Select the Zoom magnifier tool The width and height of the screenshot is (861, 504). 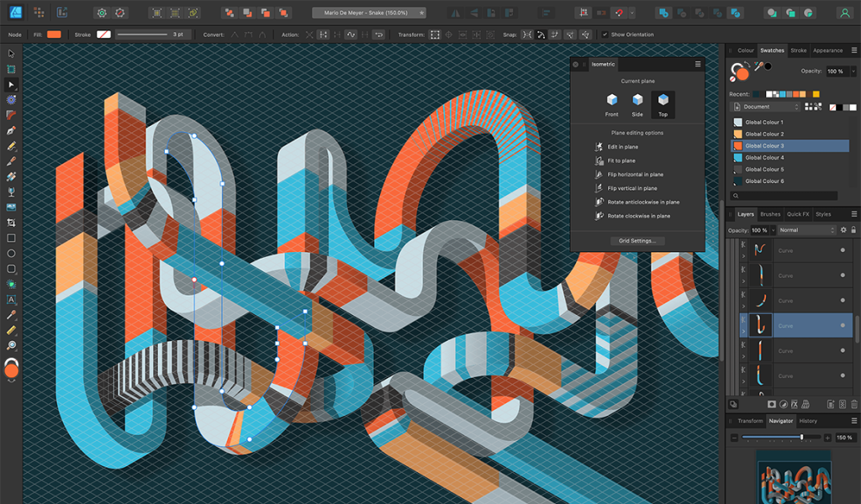tap(11, 345)
